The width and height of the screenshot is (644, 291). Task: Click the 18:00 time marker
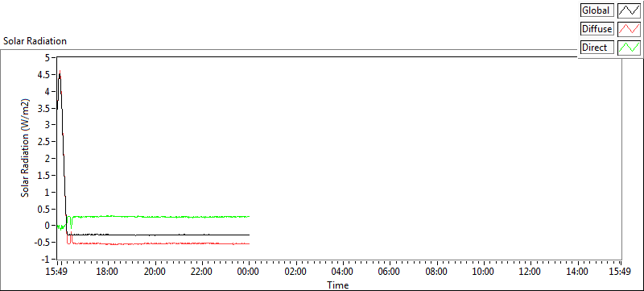tap(108, 272)
